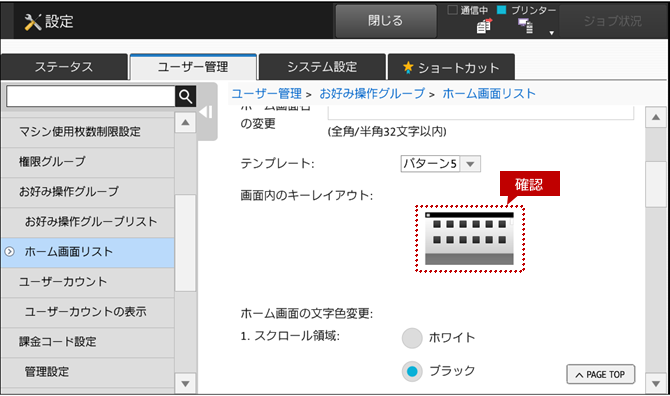Image resolution: width=670 pixels, height=396 pixels.
Task: Click the ジョブ状況 button
Action: (x=612, y=21)
